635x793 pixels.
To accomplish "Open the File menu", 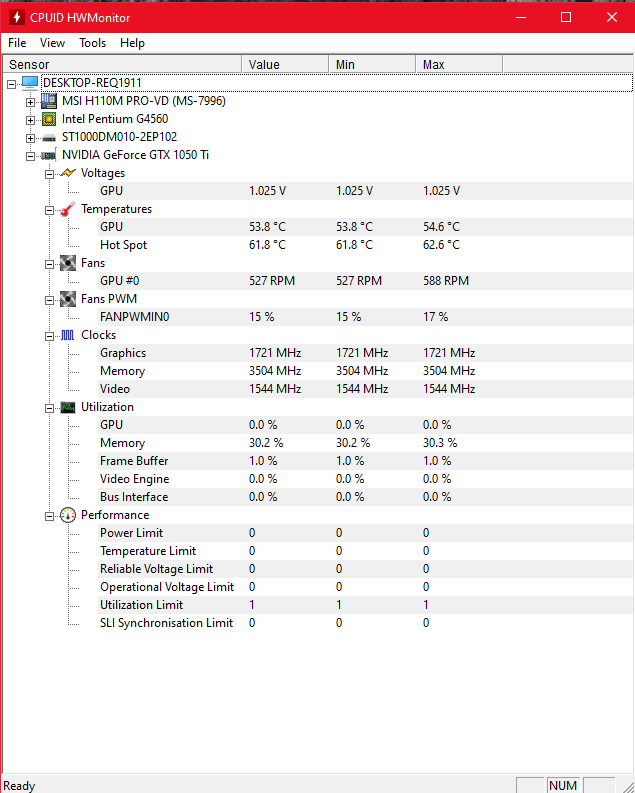I will (17, 43).
